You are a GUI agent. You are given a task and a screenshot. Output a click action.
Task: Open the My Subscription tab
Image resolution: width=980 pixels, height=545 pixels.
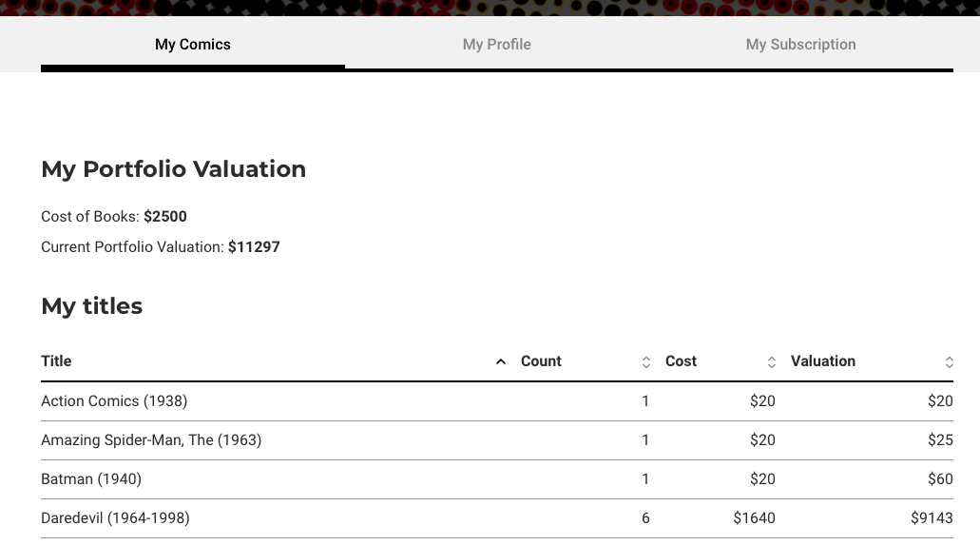[x=800, y=45]
